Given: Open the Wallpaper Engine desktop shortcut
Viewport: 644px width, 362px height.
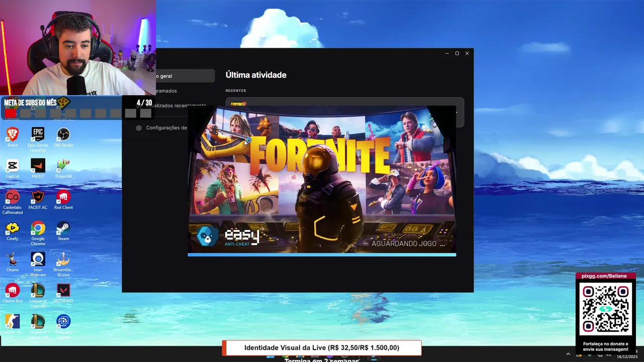Looking at the screenshot, I should [x=63, y=327].
